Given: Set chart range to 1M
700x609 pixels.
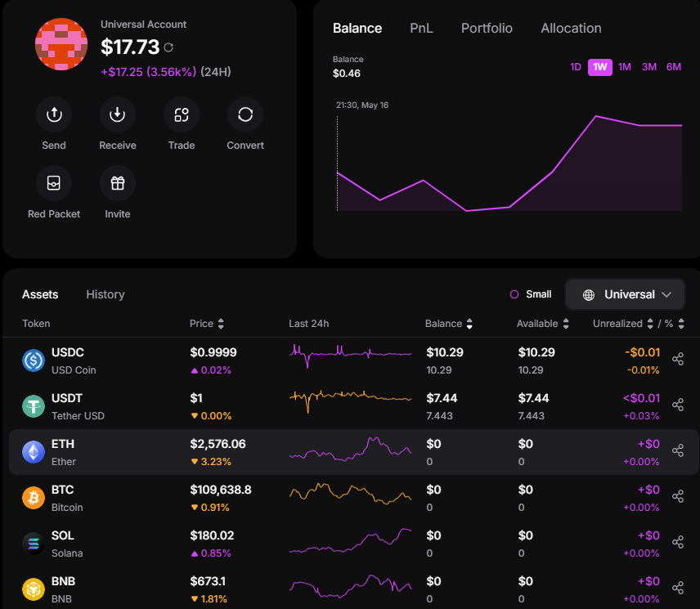Looking at the screenshot, I should point(625,67).
